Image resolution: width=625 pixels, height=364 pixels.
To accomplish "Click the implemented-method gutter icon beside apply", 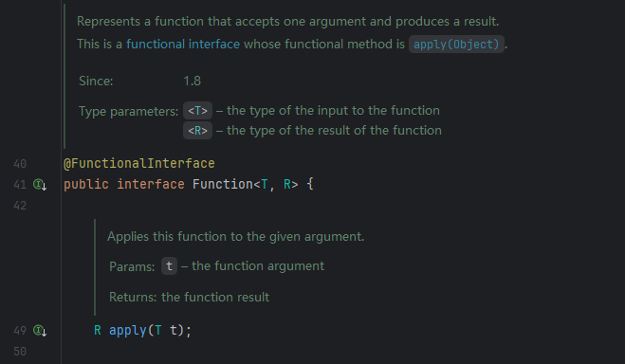I will point(40,330).
